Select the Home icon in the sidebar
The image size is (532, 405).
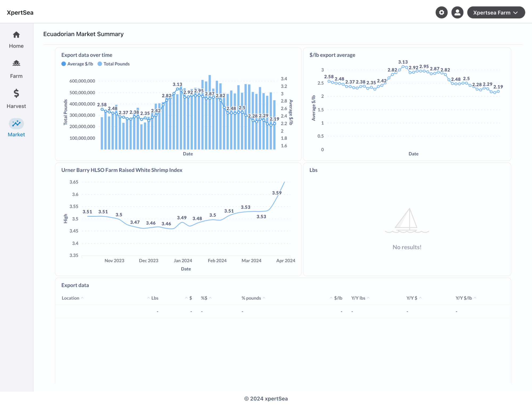[16, 35]
